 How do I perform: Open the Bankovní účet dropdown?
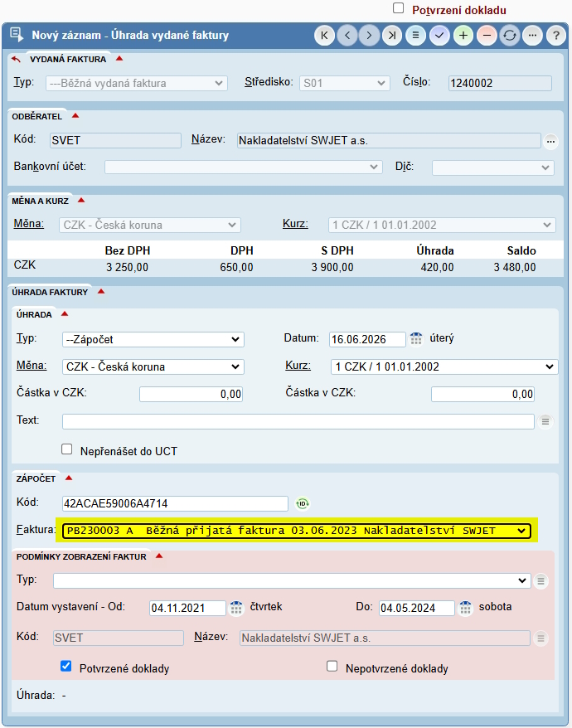(x=243, y=167)
